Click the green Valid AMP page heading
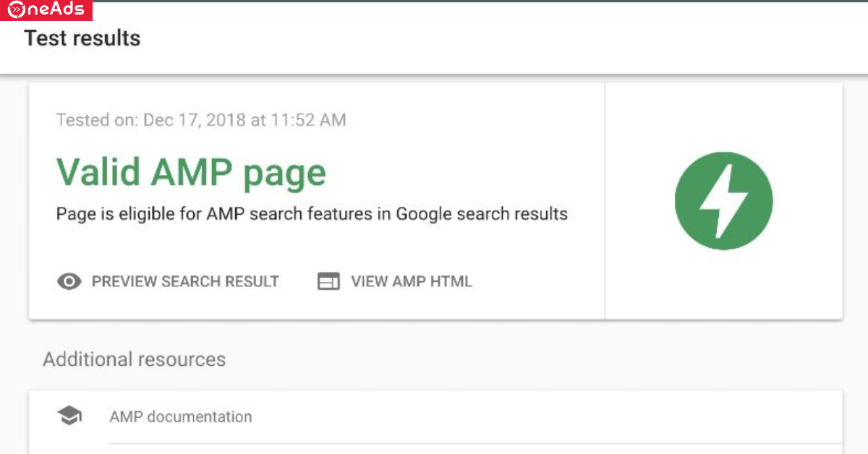 pos(192,172)
